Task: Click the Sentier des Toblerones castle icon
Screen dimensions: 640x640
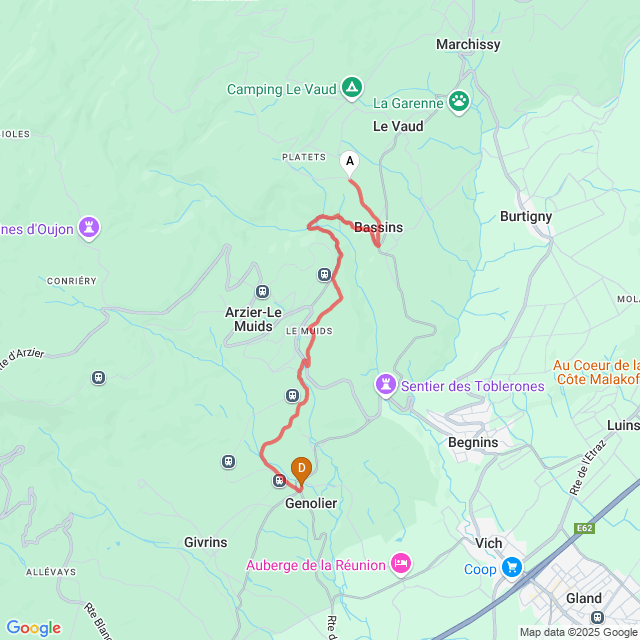Action: click(386, 385)
